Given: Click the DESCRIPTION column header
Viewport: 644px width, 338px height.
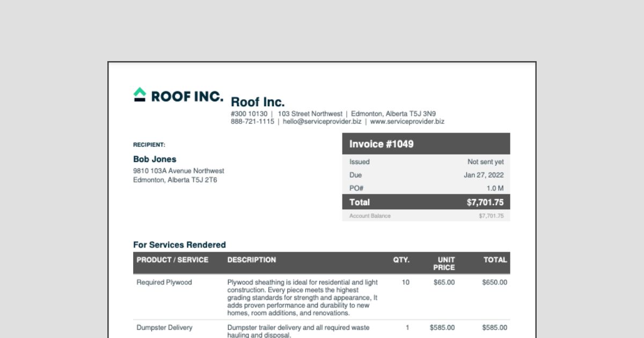Looking at the screenshot, I should [x=252, y=260].
